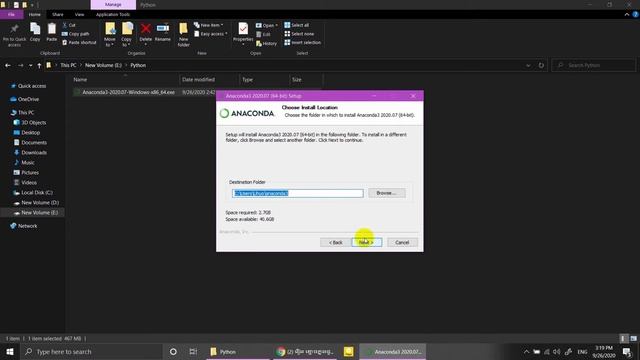The image size is (640, 360).
Task: Open the File ribbon tab
Action: pyautogui.click(x=11, y=15)
